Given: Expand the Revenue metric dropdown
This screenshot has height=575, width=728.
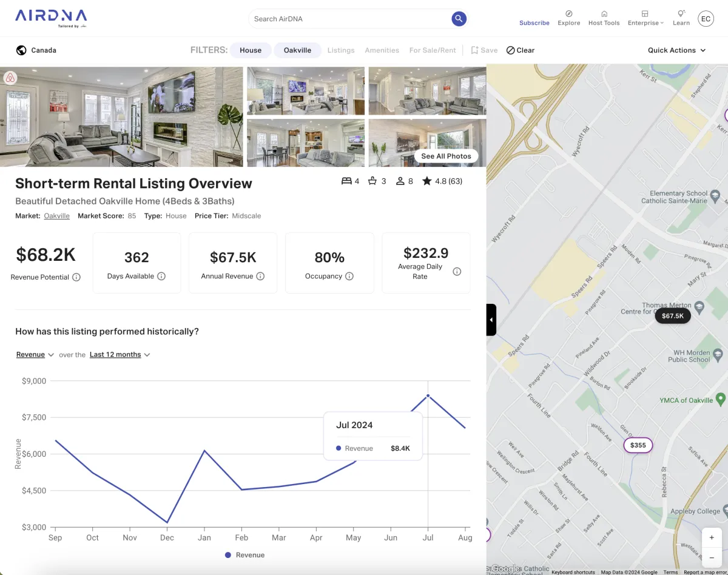Looking at the screenshot, I should [35, 355].
